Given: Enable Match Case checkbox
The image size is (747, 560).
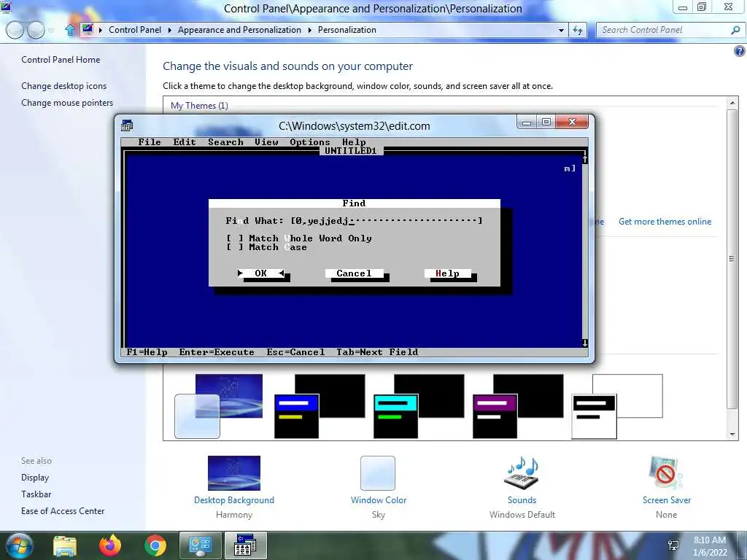Looking at the screenshot, I should pos(234,247).
